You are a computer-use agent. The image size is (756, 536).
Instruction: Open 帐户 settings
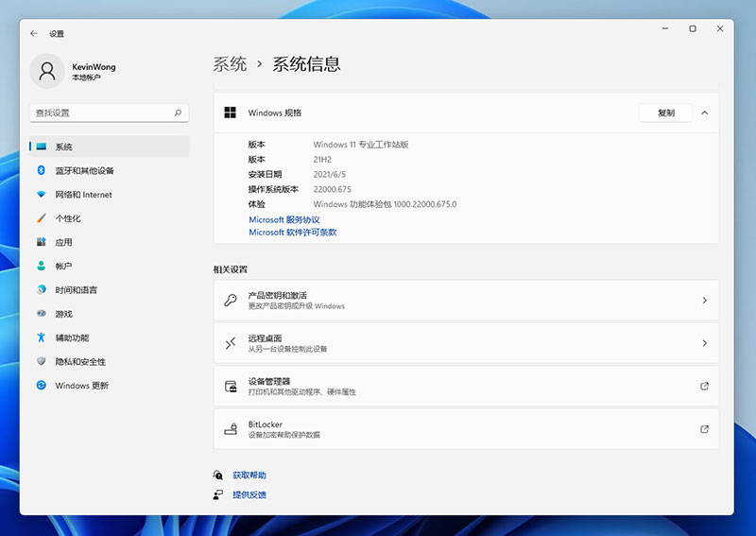tap(109, 266)
